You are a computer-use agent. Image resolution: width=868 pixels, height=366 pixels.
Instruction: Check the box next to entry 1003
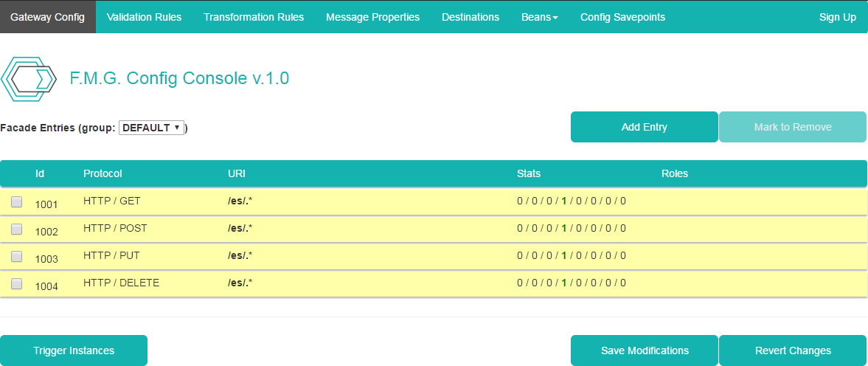(x=16, y=256)
